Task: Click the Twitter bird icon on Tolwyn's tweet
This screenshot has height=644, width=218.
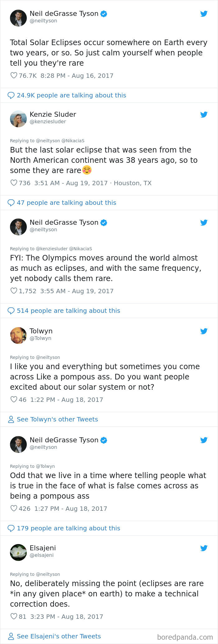Action: (204, 331)
